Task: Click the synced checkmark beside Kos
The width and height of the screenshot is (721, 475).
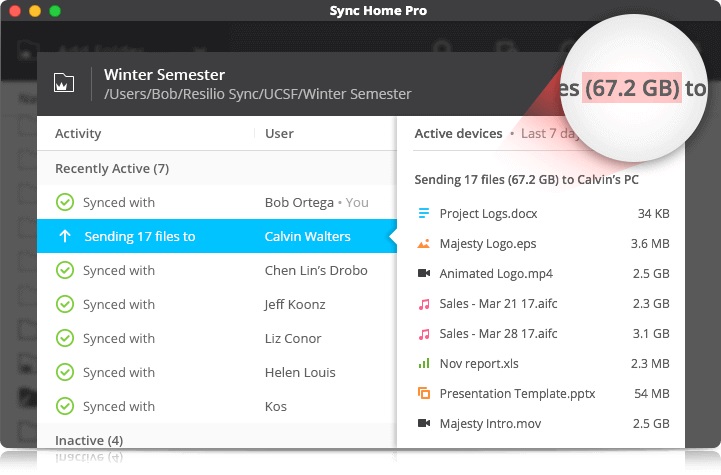Action: pyautogui.click(x=65, y=406)
